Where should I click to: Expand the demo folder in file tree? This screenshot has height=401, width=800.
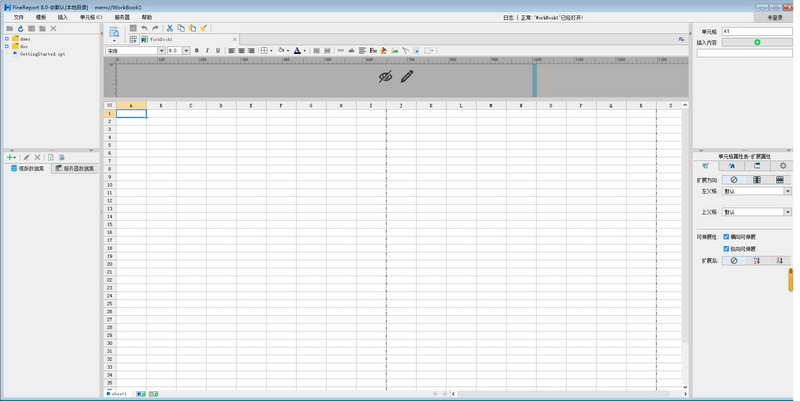coord(7,39)
